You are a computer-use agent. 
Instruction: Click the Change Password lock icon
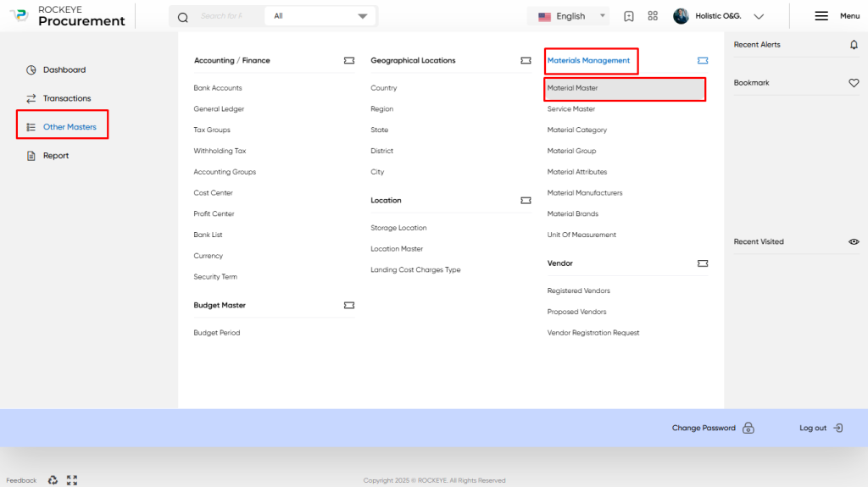(x=748, y=428)
